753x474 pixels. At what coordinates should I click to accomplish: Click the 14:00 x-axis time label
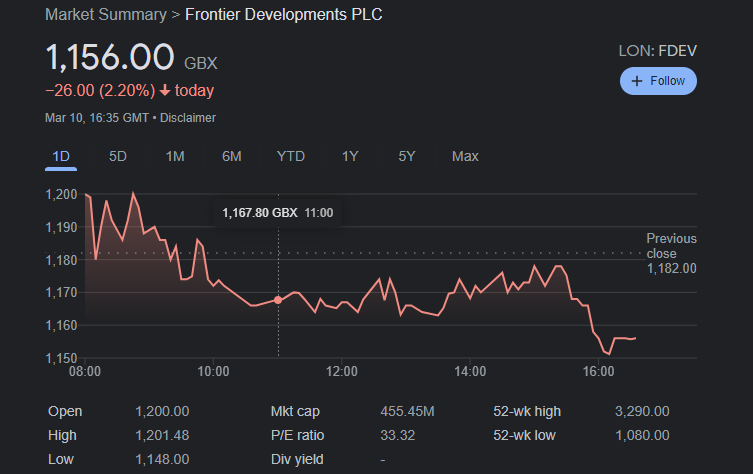click(470, 371)
